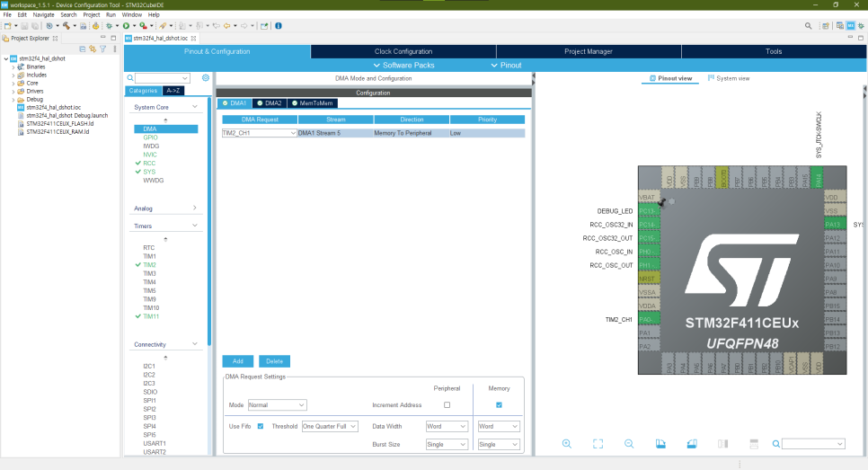Screen dimensions: 868x470
Task: Select GPIO in System Core list
Action: tap(150, 137)
